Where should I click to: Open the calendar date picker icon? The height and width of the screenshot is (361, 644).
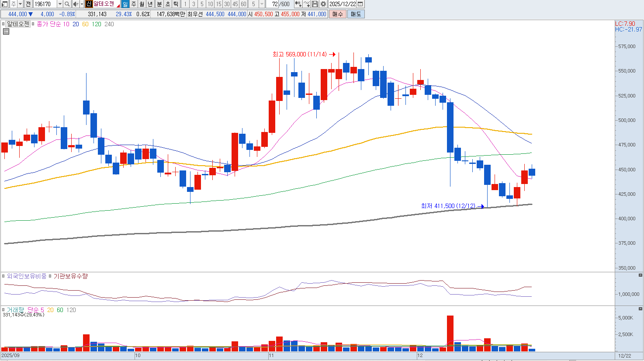point(360,4)
